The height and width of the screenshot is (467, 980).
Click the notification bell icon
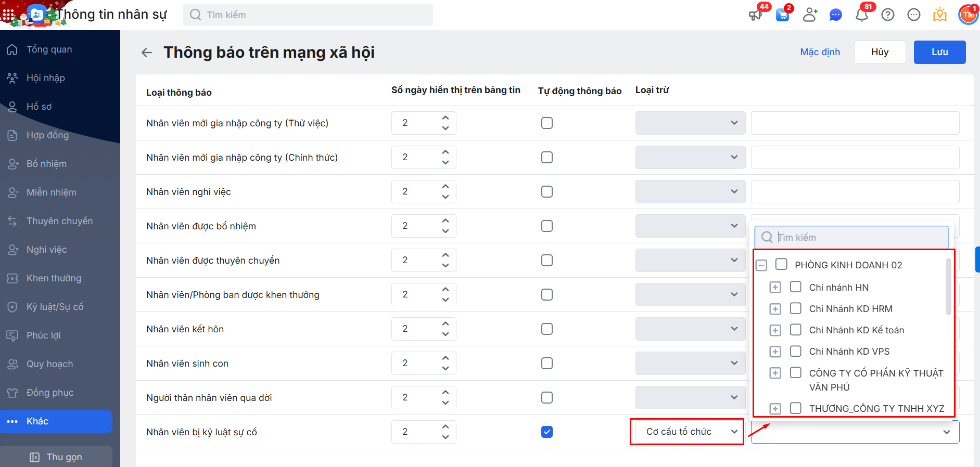coord(861,15)
